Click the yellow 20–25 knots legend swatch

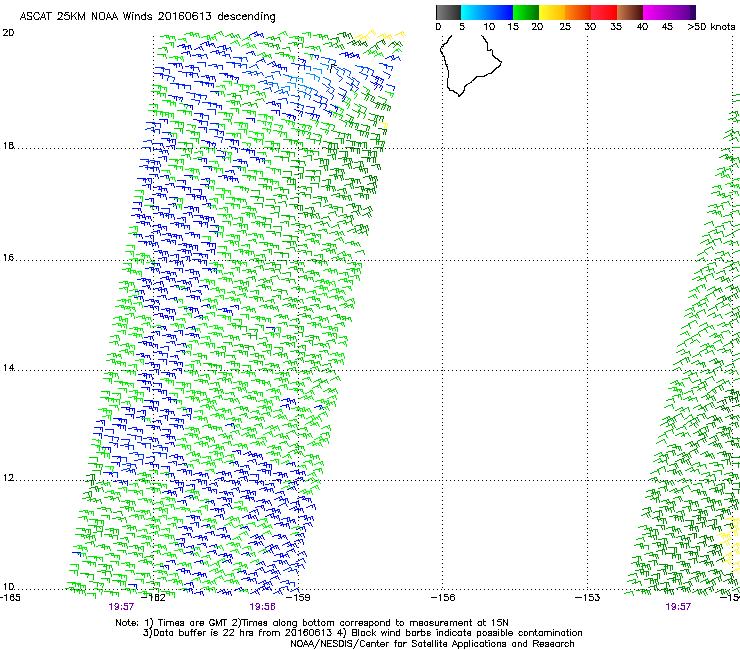tap(552, 12)
